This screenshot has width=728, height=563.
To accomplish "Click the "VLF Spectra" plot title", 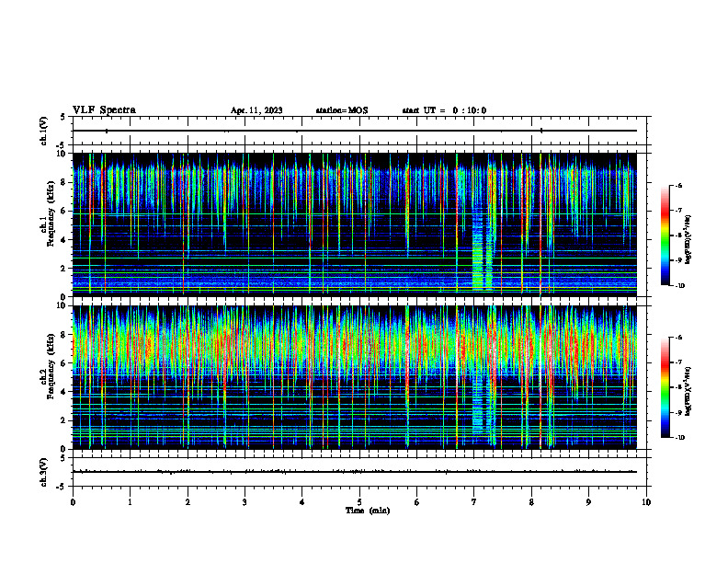I will tap(104, 110).
